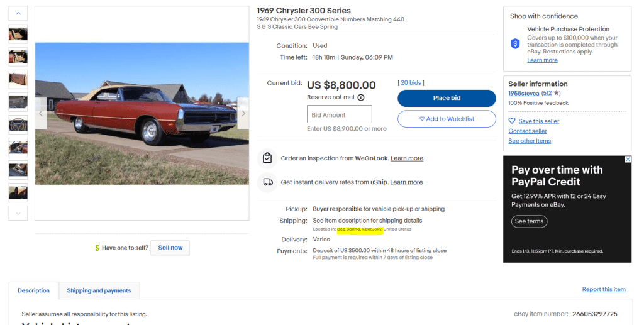Click the heart icon beside Save this seller
Screen dimensions: 644x325
tap(512, 121)
